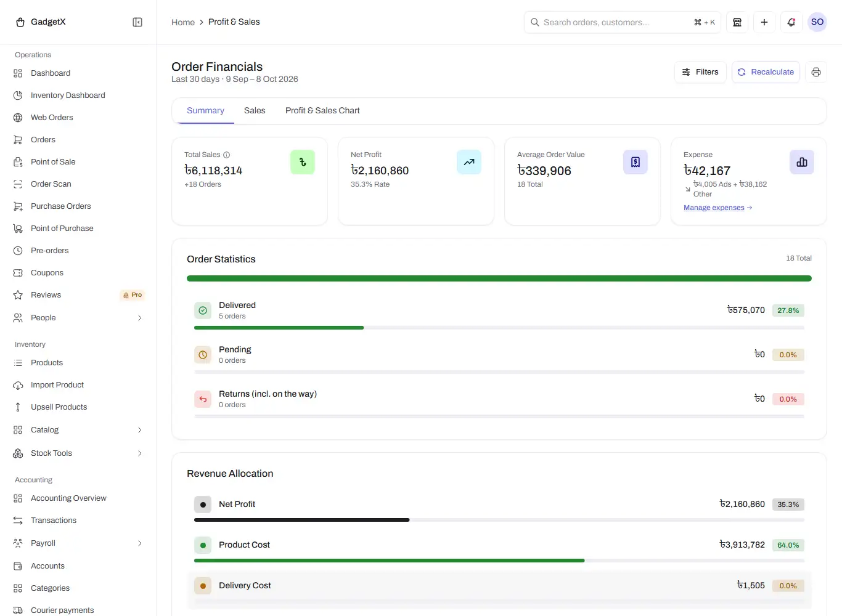Open Dashboard from the sidebar

pos(78,73)
